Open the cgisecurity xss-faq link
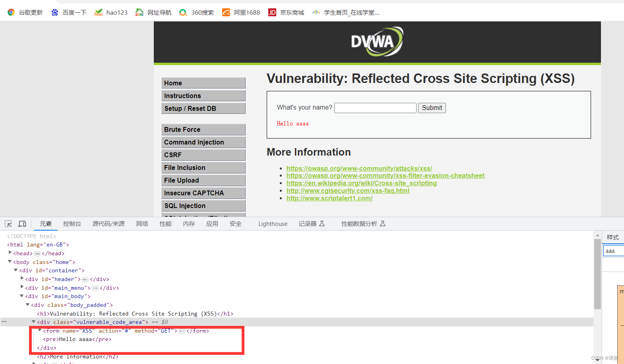 [348, 191]
